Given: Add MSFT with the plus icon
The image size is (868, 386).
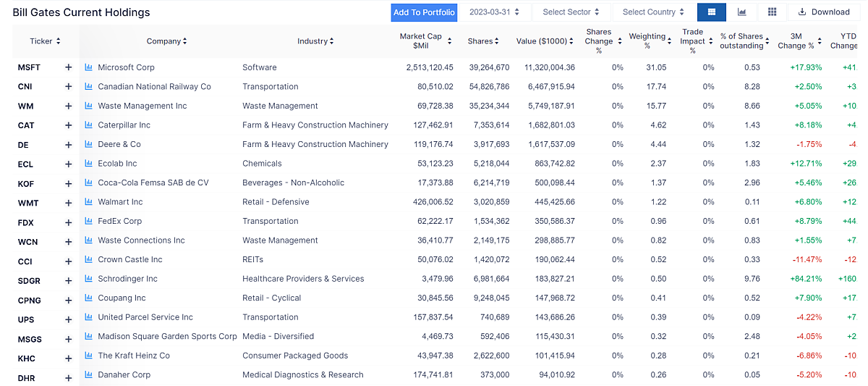Looking at the screenshot, I should (x=69, y=67).
